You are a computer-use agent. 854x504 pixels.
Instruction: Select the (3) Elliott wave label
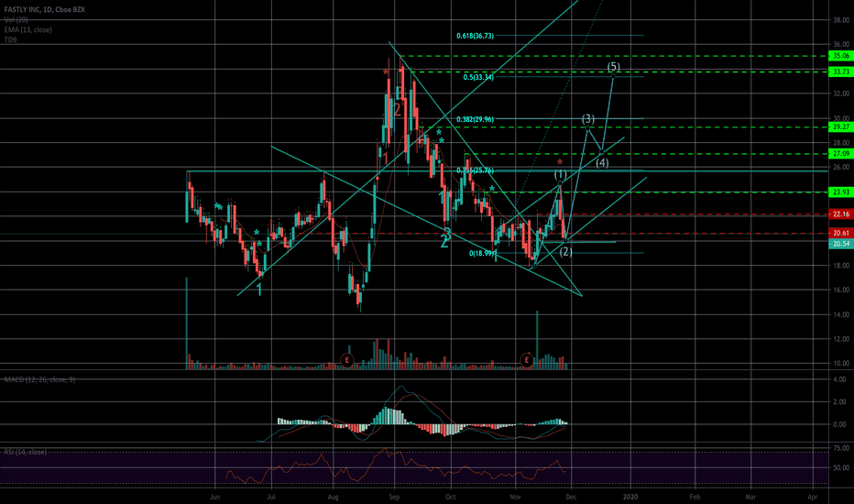[588, 119]
